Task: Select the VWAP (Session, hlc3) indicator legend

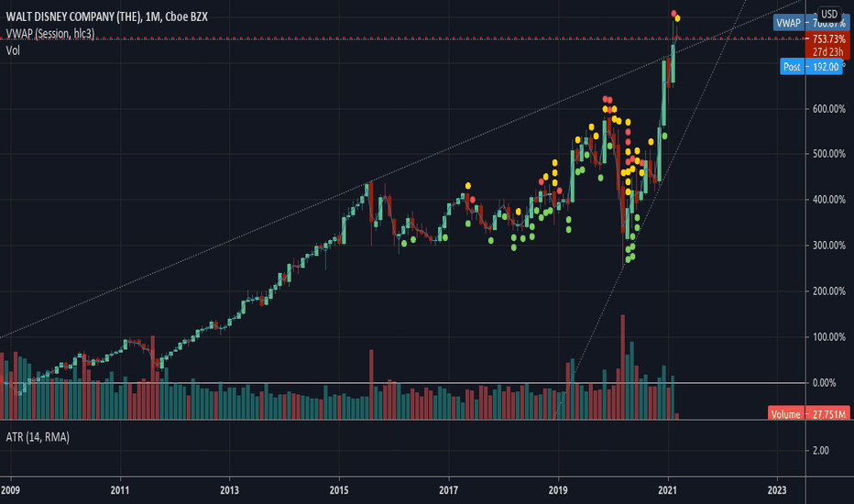Action: (50, 34)
